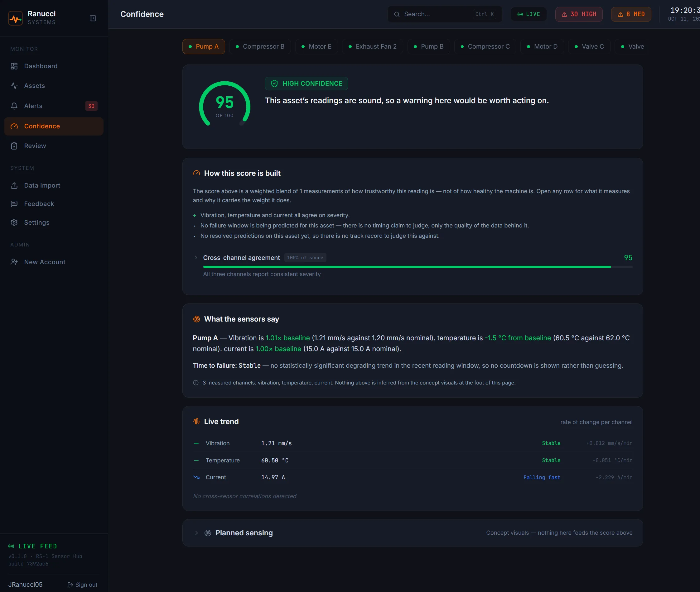The image size is (700, 592).
Task: Open Feedback page
Action: click(x=54, y=204)
